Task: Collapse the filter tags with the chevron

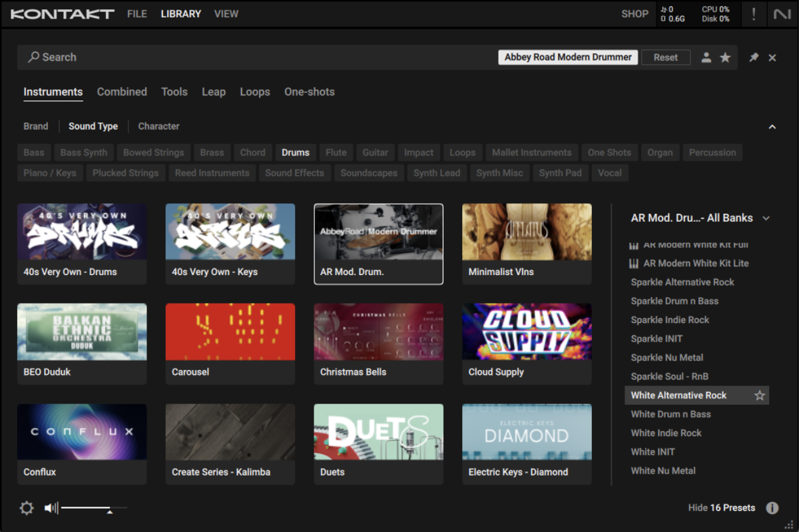Action: click(x=772, y=127)
